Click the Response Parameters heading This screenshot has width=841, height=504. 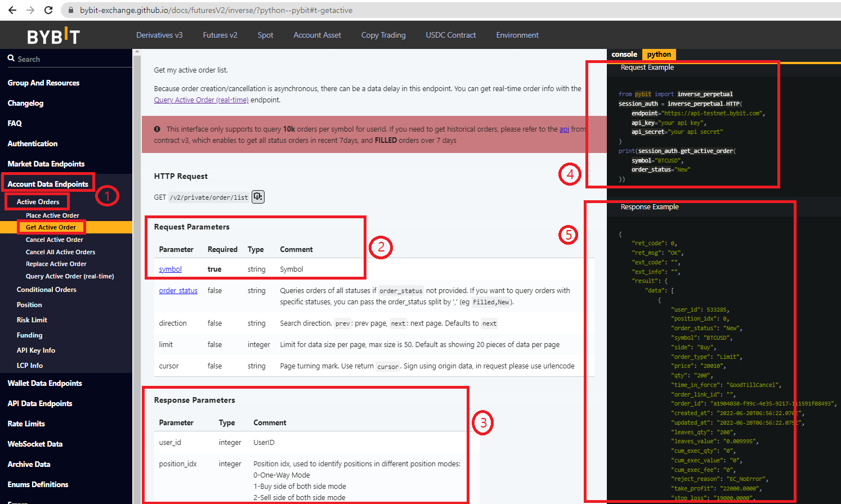[194, 400]
